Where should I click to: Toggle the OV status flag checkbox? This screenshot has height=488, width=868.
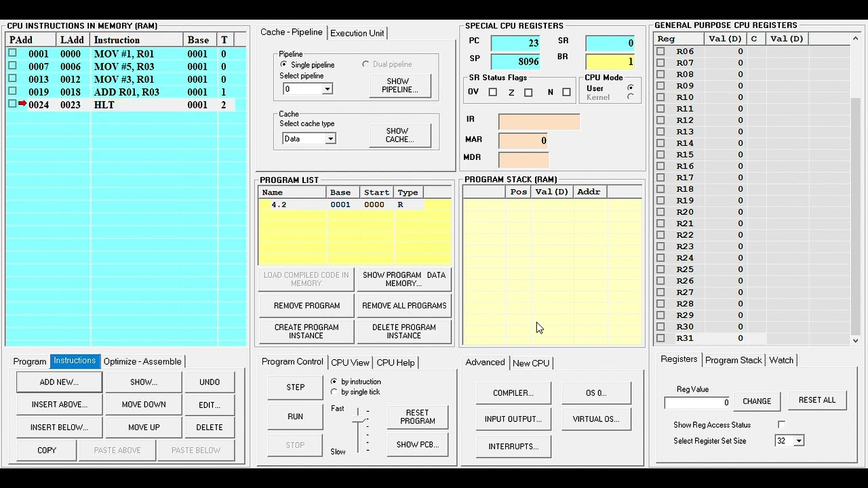click(x=493, y=92)
